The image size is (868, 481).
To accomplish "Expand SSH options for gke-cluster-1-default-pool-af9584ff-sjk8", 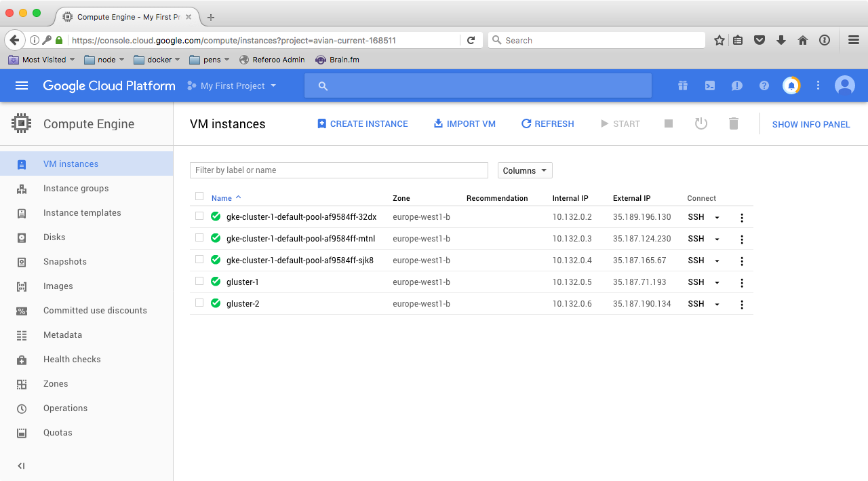I will click(717, 261).
